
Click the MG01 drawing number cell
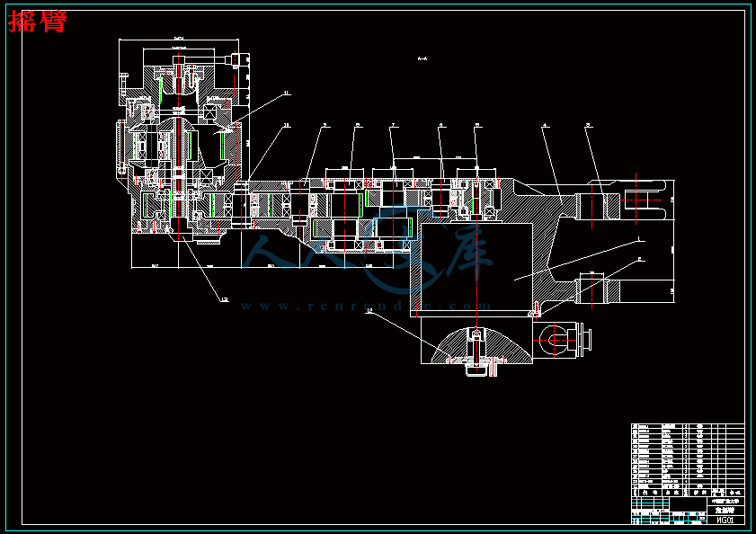click(725, 520)
